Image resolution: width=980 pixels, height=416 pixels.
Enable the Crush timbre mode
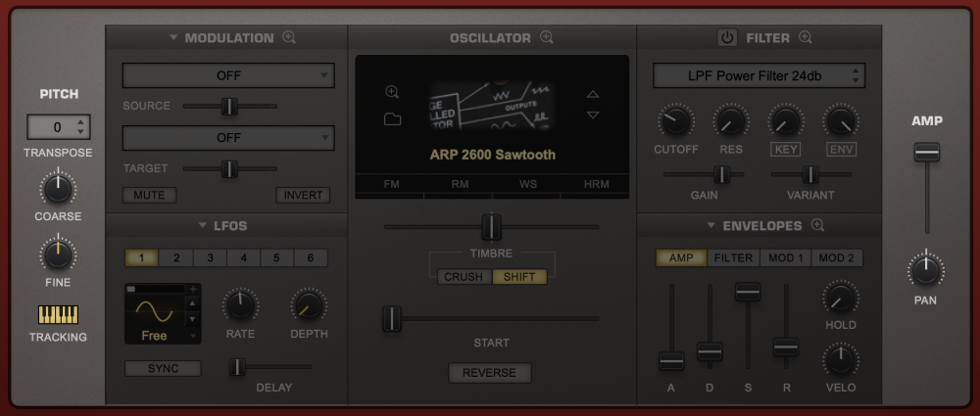464,277
